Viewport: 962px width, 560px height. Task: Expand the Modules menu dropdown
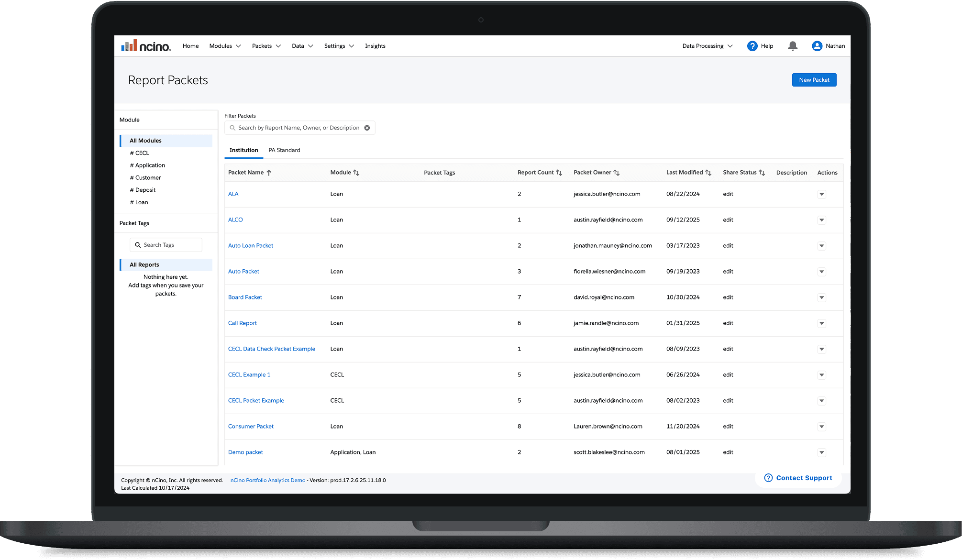(x=225, y=46)
